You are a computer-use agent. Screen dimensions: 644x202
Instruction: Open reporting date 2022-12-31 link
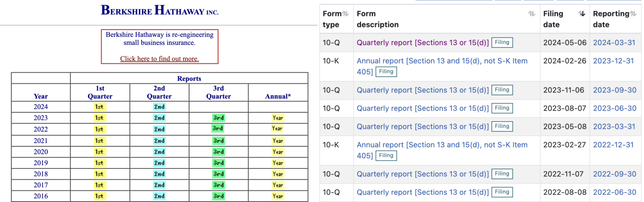[x=613, y=145]
